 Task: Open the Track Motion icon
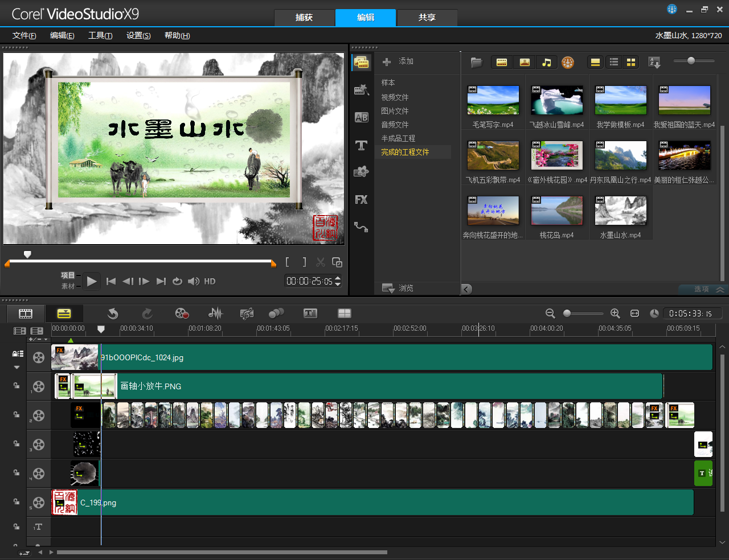click(276, 314)
